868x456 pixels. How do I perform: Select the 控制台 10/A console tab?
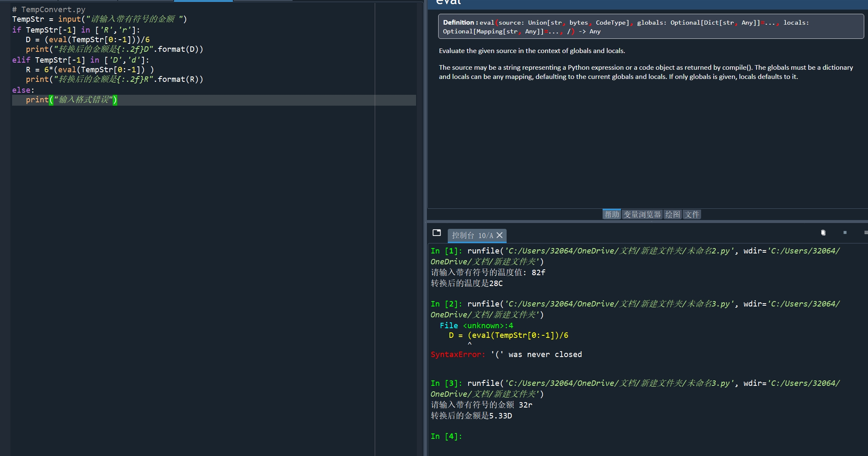point(472,236)
